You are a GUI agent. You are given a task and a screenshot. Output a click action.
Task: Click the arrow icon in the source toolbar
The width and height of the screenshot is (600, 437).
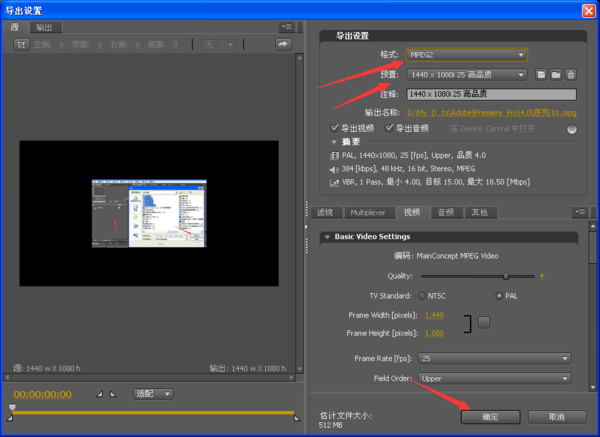coord(283,45)
